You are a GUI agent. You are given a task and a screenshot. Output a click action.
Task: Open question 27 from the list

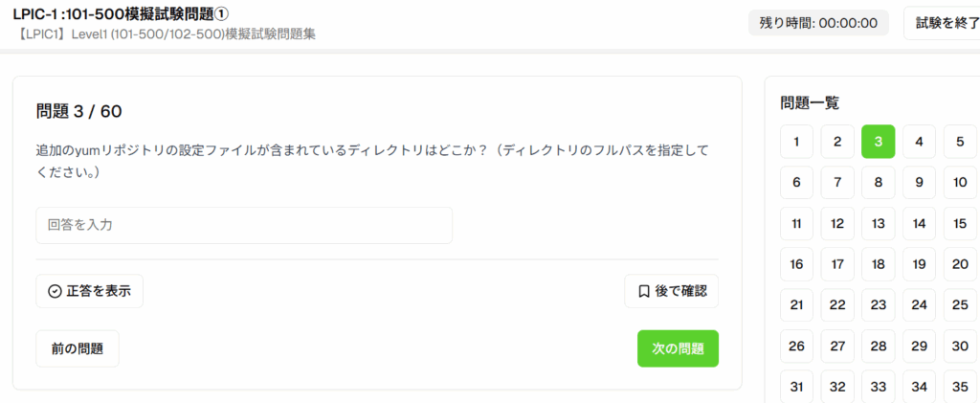(x=837, y=347)
